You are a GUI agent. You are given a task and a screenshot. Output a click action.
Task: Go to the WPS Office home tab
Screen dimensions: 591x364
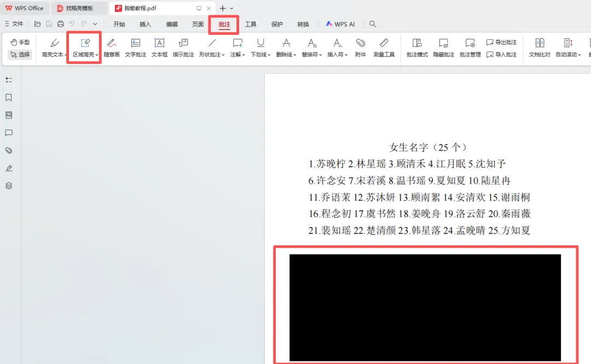tap(25, 8)
